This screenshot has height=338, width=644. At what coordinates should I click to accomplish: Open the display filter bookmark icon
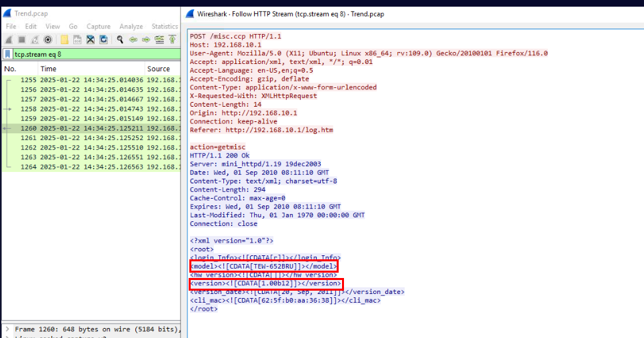[8, 54]
